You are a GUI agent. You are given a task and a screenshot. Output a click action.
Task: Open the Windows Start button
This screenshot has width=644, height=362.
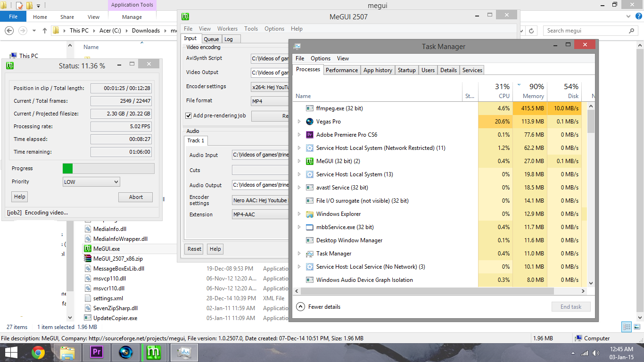coord(11,352)
